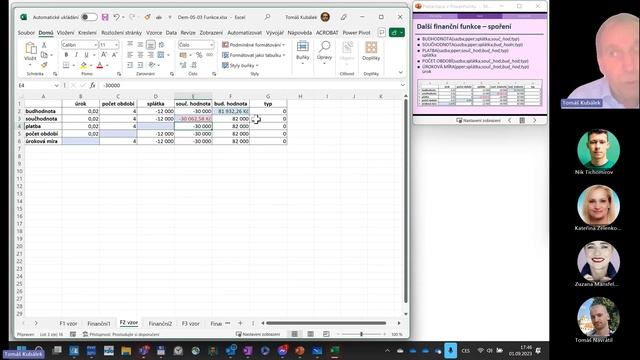Open the Power Pivot ribbon tab
Viewport: 640px width, 360px height.
(x=356, y=33)
